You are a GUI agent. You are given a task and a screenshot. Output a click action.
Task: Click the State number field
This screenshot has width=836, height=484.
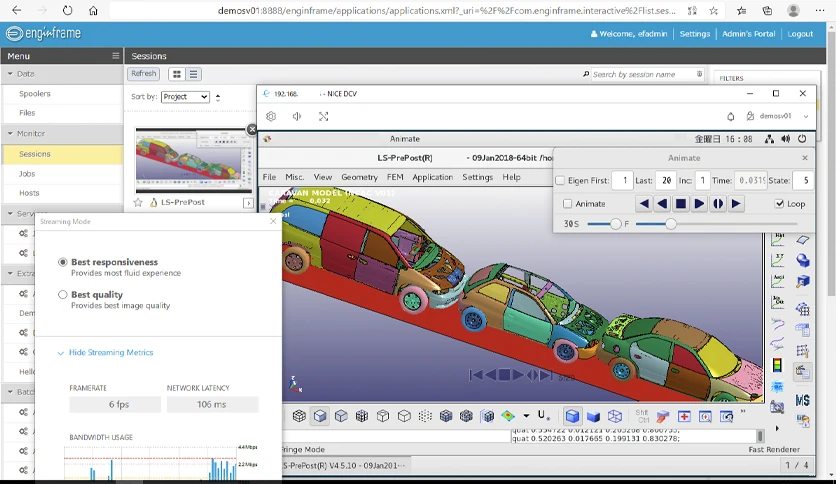(x=803, y=181)
